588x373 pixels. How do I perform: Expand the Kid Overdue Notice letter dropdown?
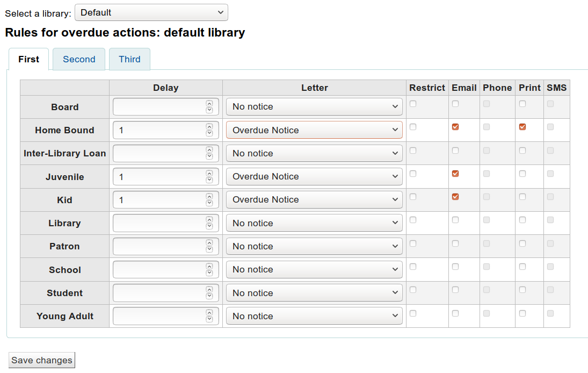tap(314, 200)
